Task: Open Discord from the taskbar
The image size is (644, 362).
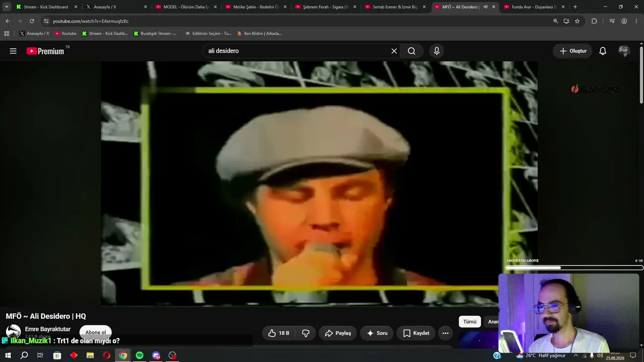Action: pos(156,355)
